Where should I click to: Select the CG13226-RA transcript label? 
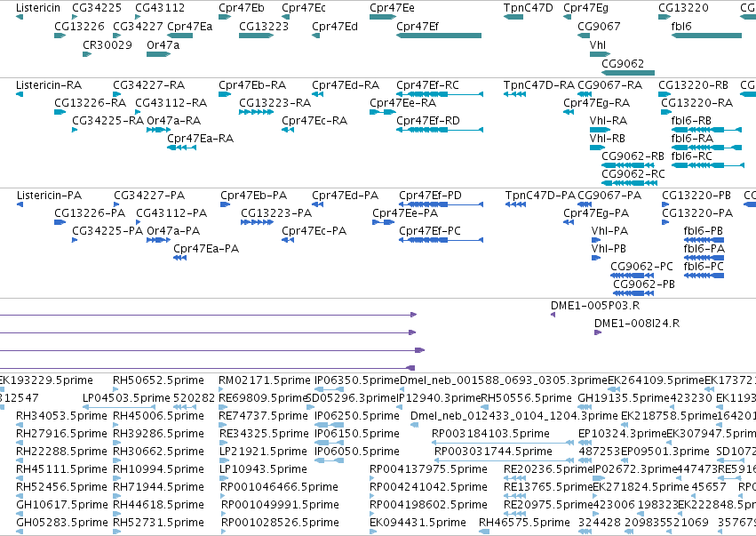(x=90, y=103)
